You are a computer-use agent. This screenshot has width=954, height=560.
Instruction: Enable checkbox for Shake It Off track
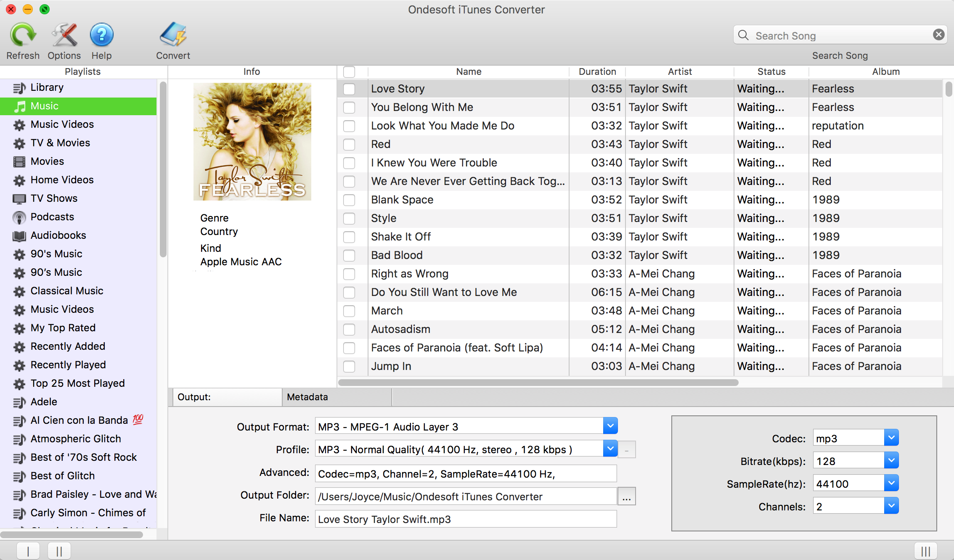click(x=350, y=236)
